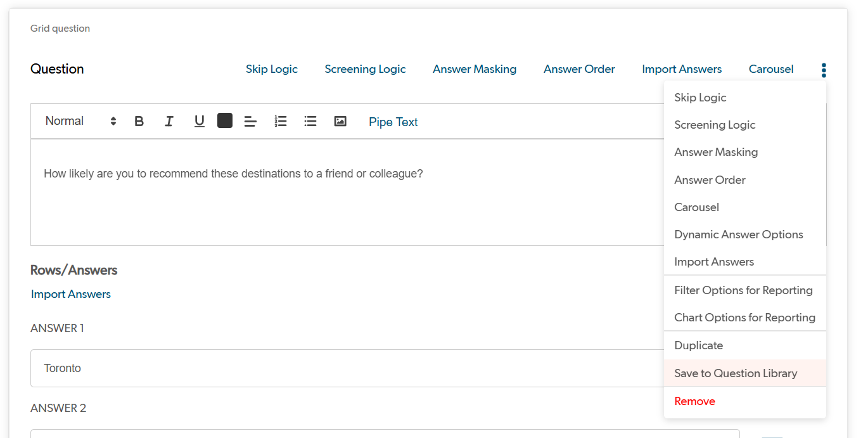The image size is (868, 438).
Task: Select Save to Question Library from menu
Action: (736, 373)
